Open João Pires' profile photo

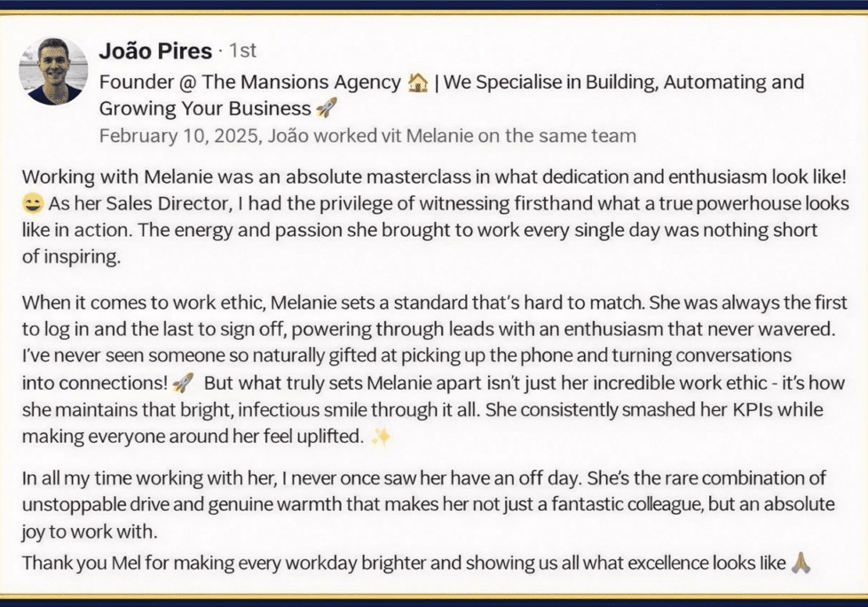(x=54, y=71)
